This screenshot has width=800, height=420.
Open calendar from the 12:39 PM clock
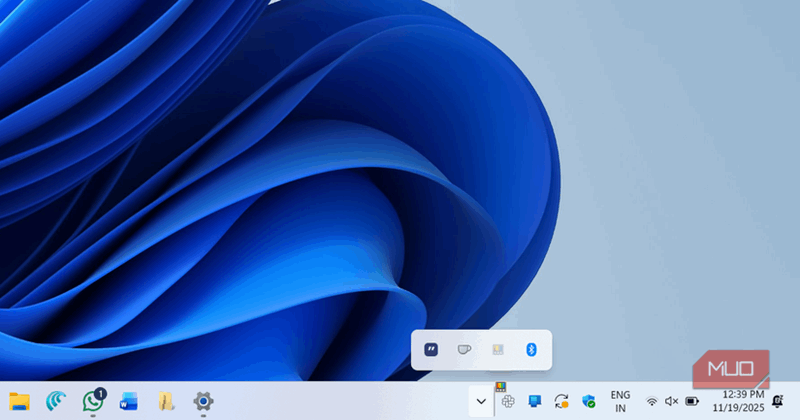[x=740, y=401]
